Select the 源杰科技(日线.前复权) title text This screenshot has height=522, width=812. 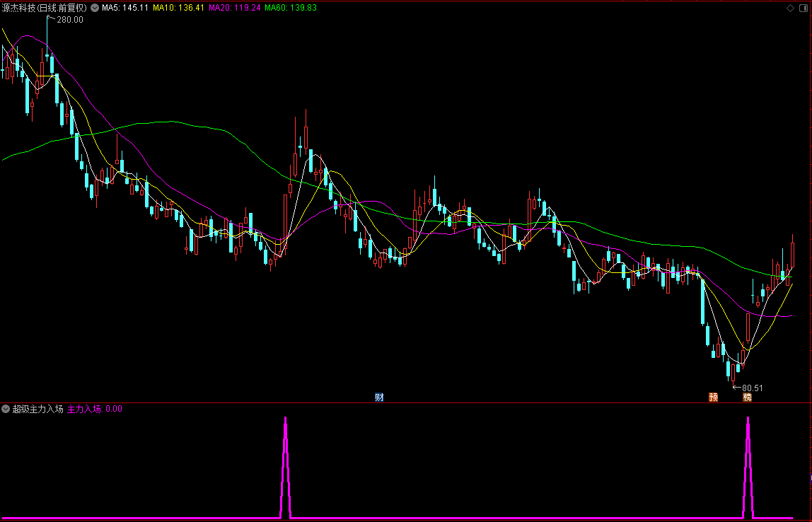(x=45, y=8)
